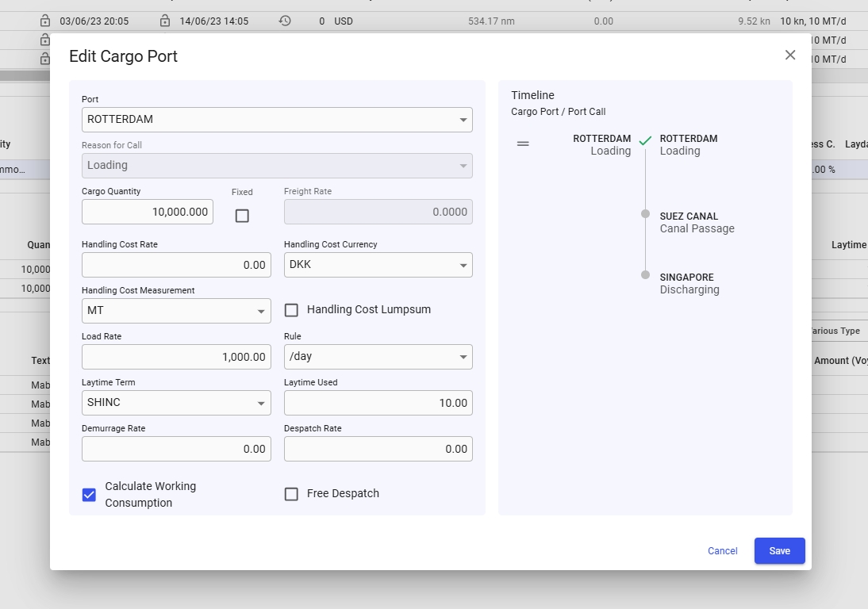Uncheck Calculate Working Consumption
Image resolution: width=868 pixels, height=609 pixels.
tap(89, 495)
